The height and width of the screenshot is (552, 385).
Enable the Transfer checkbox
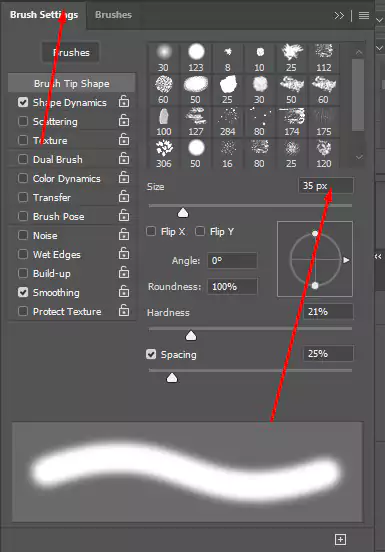pos(23,197)
